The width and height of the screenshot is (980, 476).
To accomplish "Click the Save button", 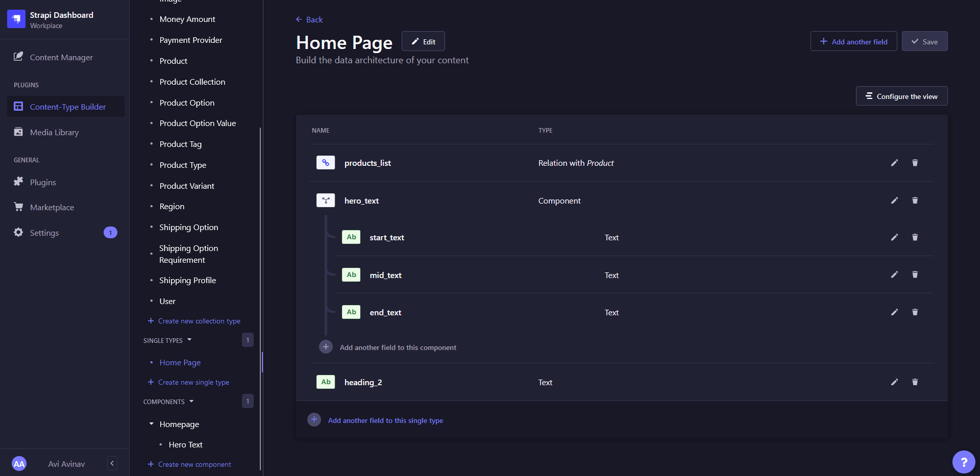I will [x=924, y=41].
